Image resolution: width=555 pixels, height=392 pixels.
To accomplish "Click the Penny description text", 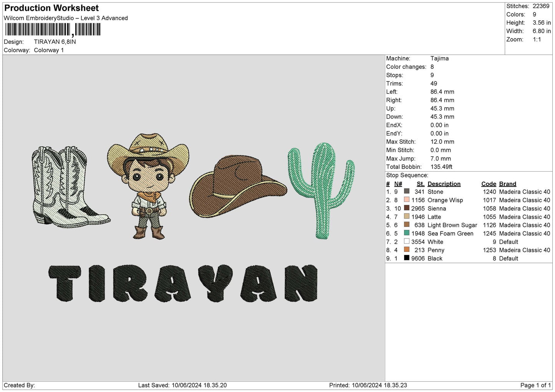I will (436, 250).
